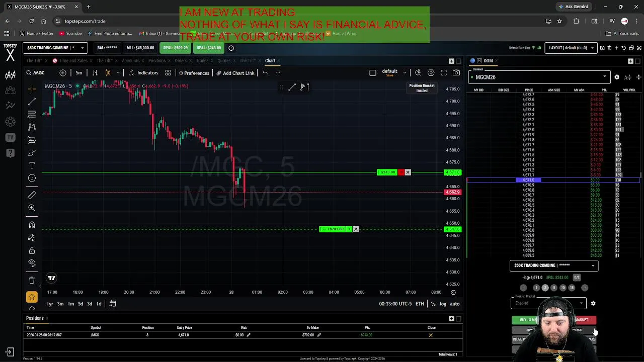This screenshot has width=644, height=362.
Task: Select the candlestick chart style icon
Action: click(x=108, y=73)
